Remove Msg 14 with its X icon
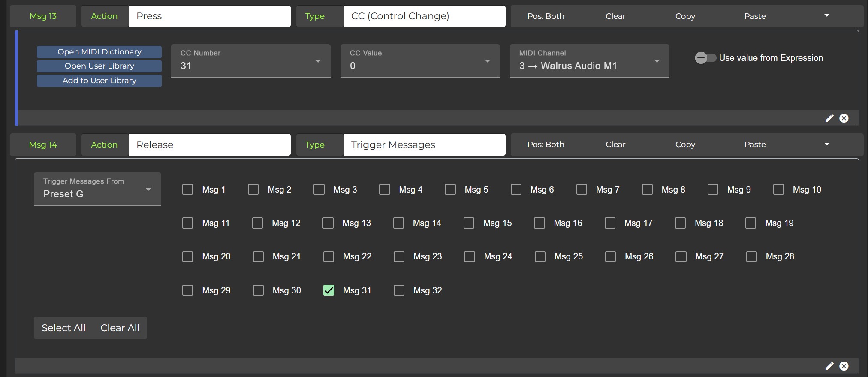Screen dimensions: 868x377 844,366
